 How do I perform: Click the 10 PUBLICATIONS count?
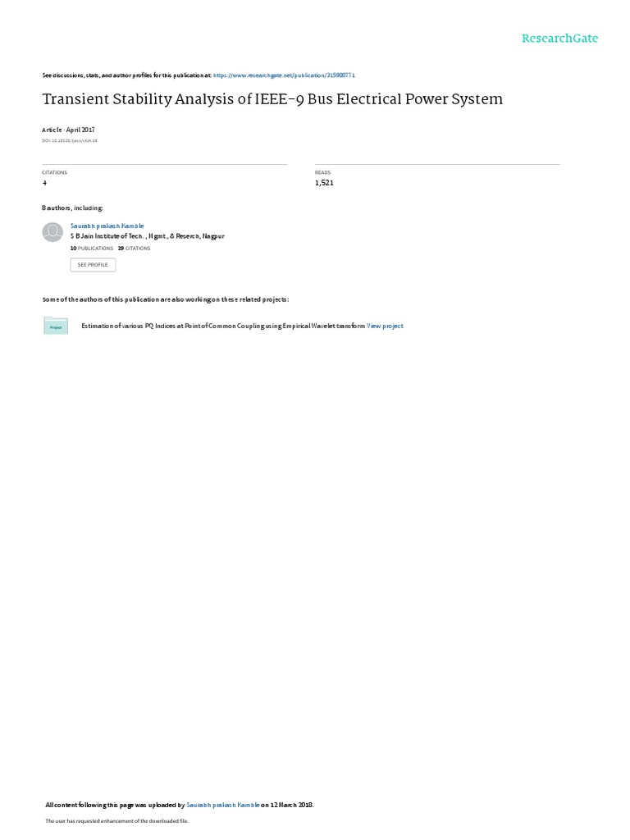tap(92, 249)
